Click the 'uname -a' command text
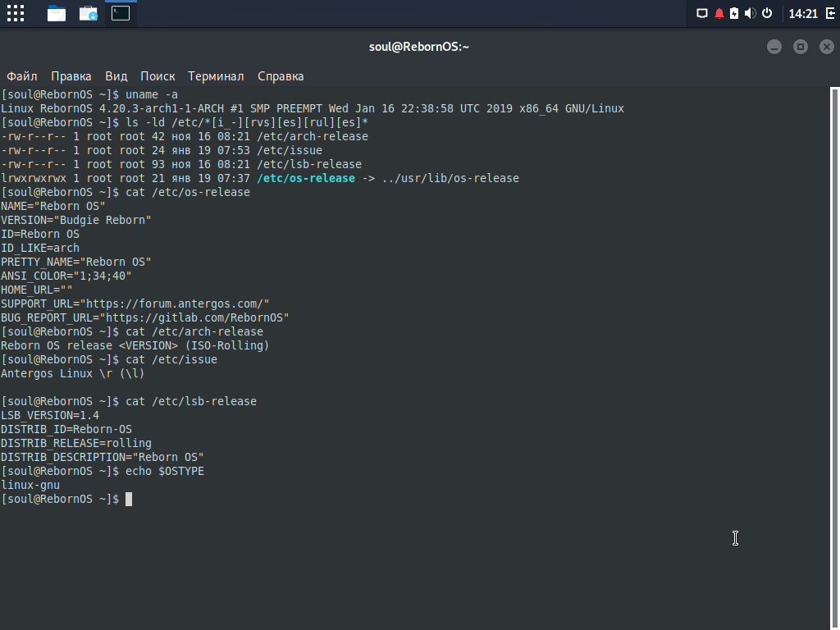 pos(152,95)
